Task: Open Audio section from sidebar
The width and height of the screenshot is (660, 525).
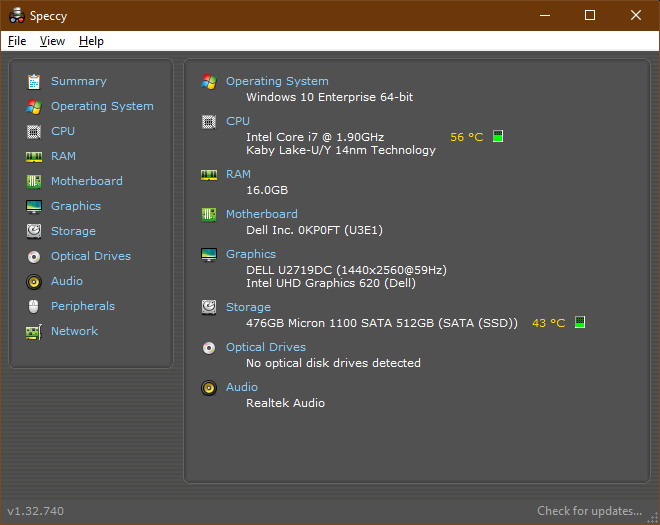Action: tap(67, 281)
